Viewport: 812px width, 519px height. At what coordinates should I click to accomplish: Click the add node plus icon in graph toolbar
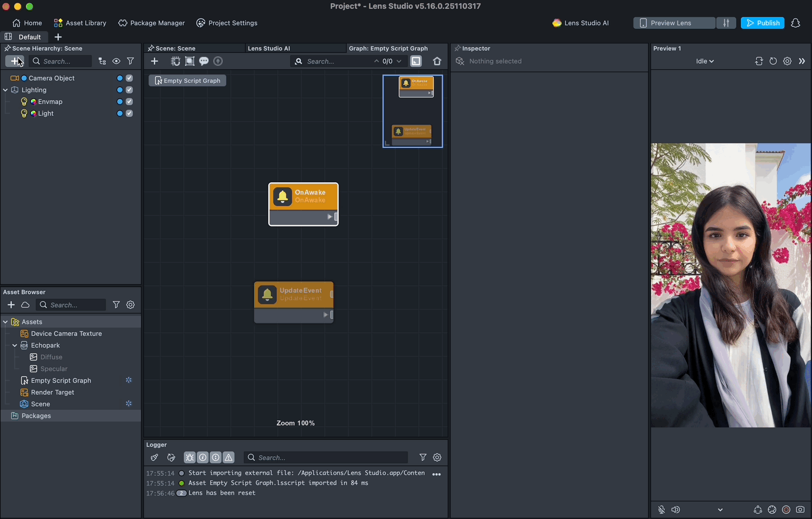pos(155,61)
